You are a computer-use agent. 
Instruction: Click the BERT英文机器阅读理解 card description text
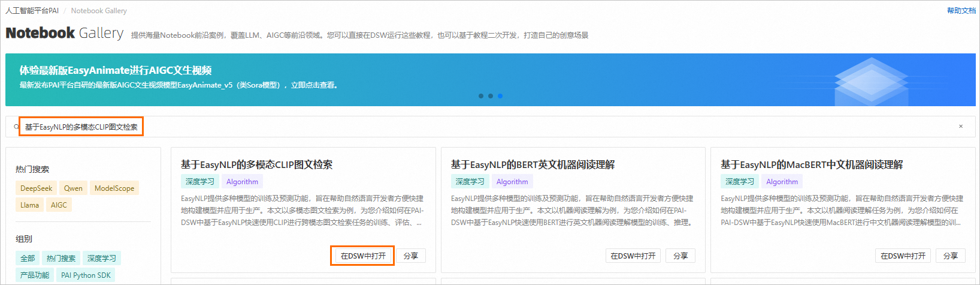(572, 210)
